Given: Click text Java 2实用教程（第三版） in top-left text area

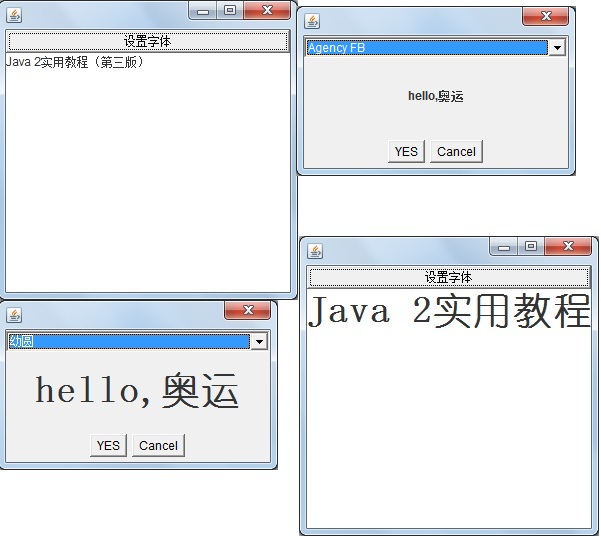Looking at the screenshot, I should click(76, 62).
